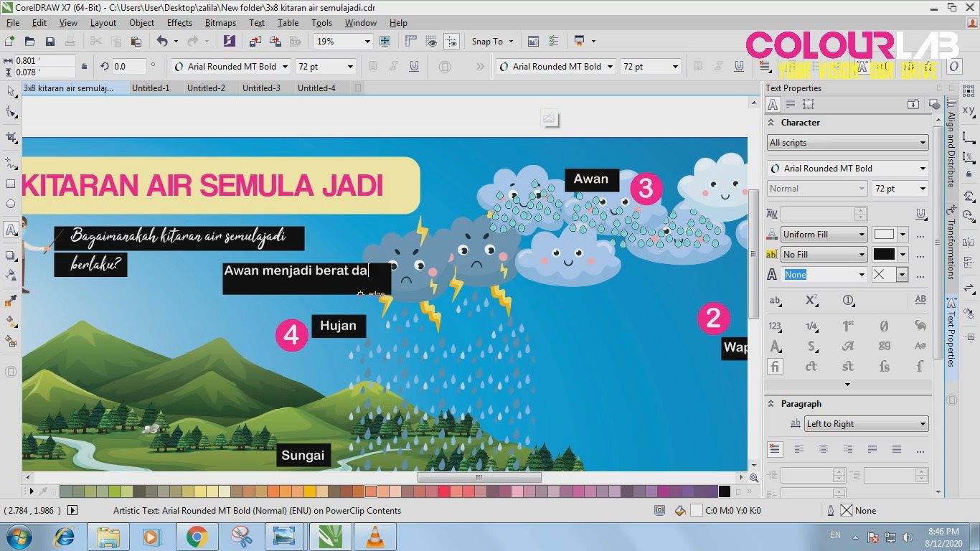980x551 pixels.
Task: Select center alignment in the Paragraph section
Action: click(824, 449)
